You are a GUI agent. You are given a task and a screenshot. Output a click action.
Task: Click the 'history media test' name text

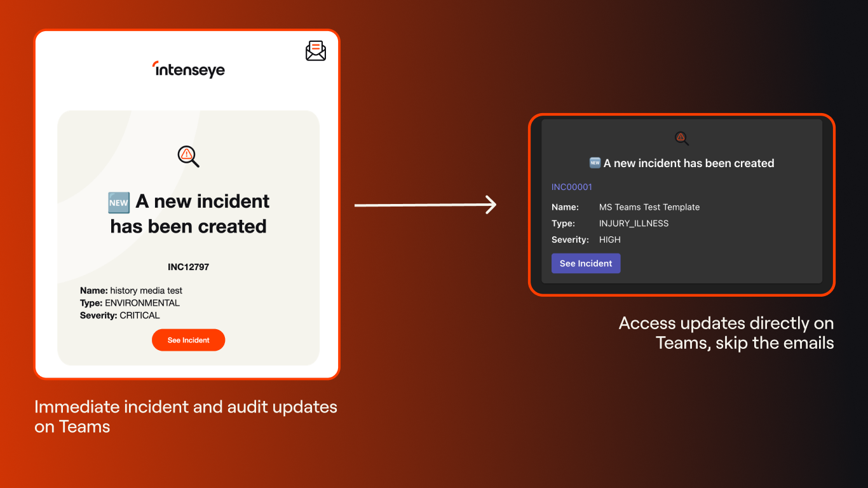pyautogui.click(x=146, y=290)
